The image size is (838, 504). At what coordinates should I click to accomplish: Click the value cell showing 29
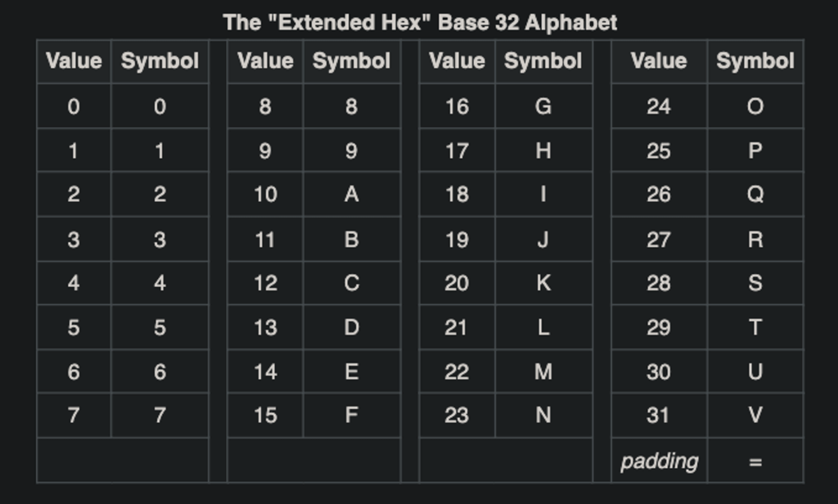point(659,327)
